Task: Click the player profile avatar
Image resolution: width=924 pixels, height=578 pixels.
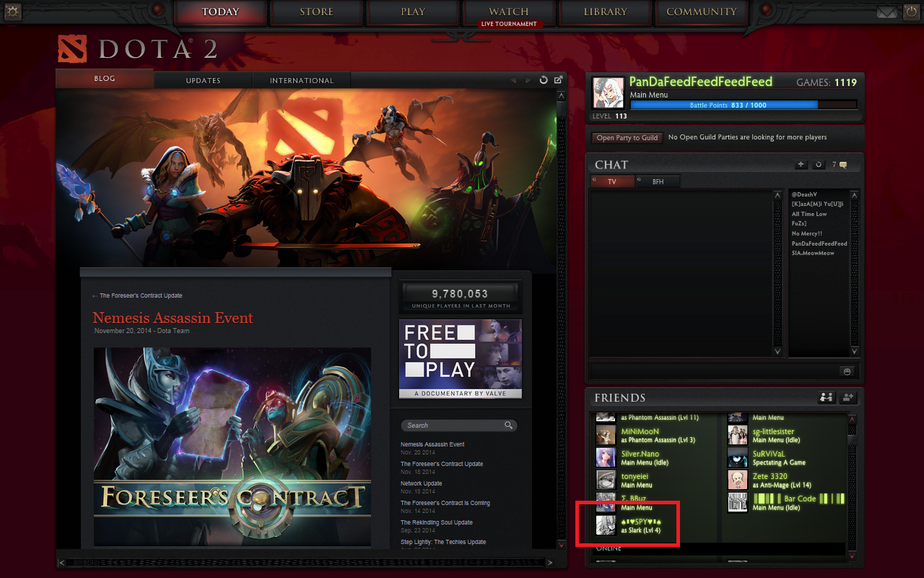Action: pos(608,92)
